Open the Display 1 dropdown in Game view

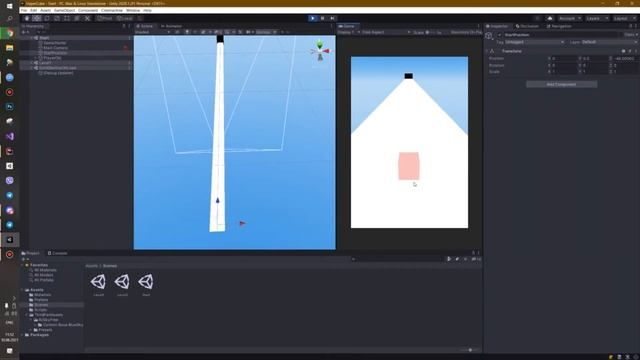click(348, 32)
